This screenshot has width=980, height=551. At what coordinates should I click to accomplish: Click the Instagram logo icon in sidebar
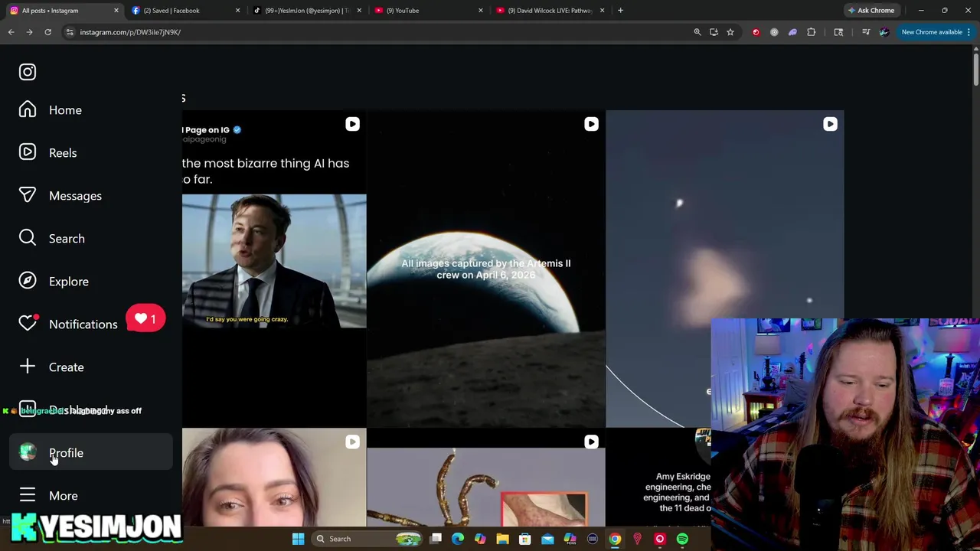[x=28, y=72]
